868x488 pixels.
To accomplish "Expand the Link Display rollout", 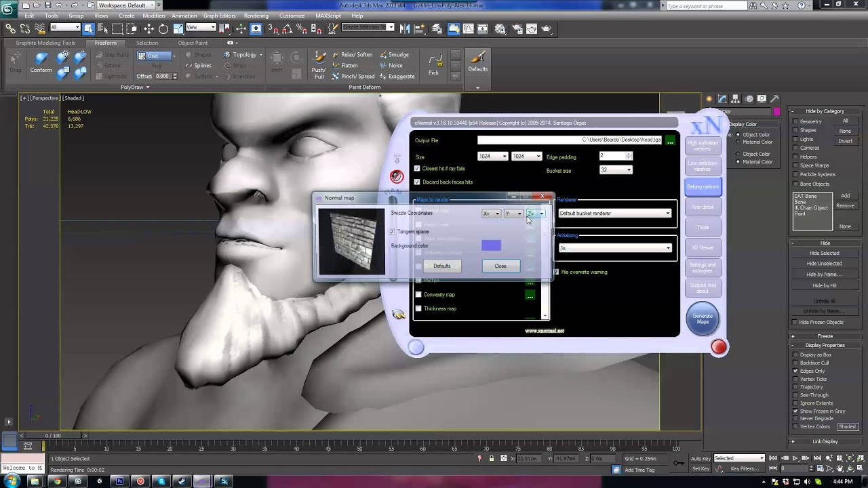I will pos(825,442).
